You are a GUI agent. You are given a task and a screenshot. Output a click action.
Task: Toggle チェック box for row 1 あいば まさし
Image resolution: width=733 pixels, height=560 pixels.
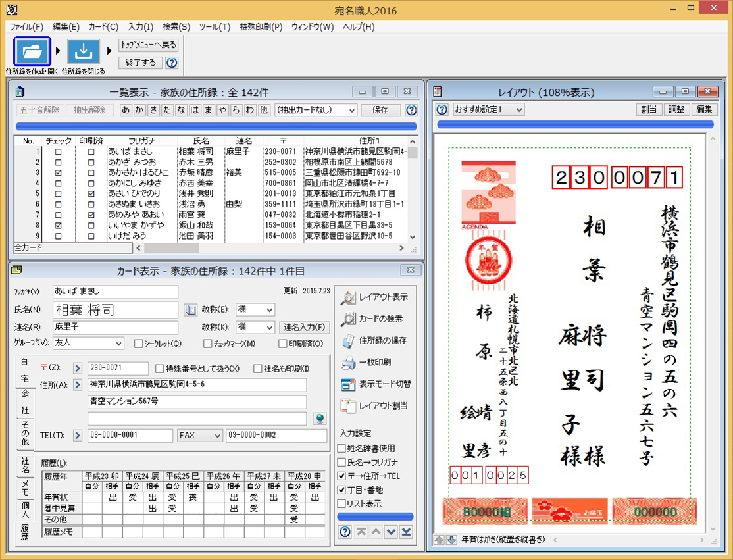58,152
